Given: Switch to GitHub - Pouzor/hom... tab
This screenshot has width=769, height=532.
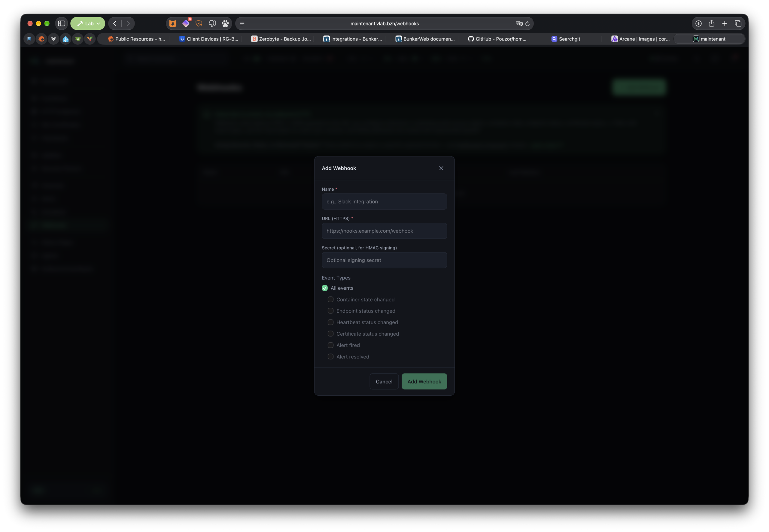Looking at the screenshot, I should coord(497,39).
